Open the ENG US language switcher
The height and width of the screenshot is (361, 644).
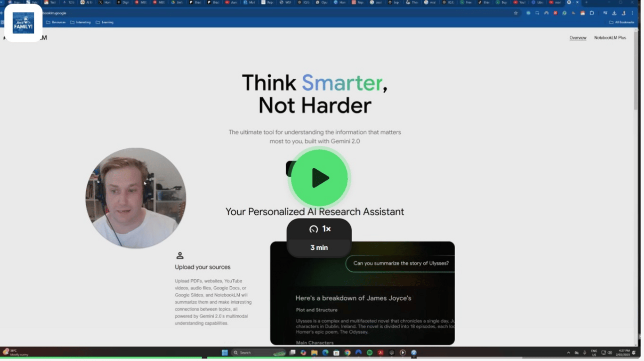pyautogui.click(x=594, y=353)
